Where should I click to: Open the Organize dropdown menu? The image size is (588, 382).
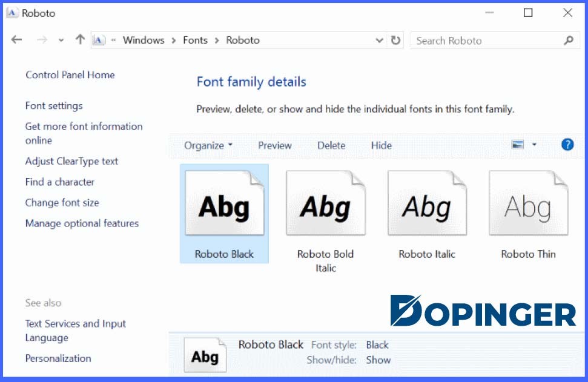click(208, 145)
